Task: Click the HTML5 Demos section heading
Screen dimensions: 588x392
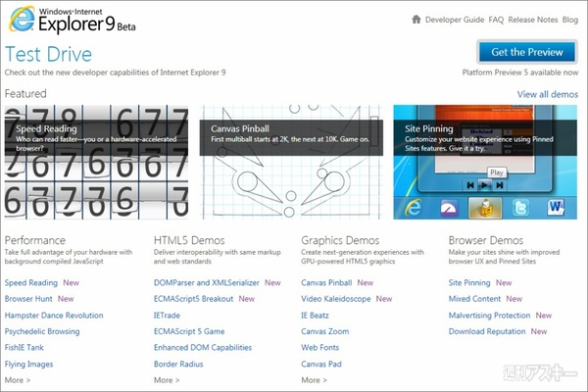Action: point(189,240)
